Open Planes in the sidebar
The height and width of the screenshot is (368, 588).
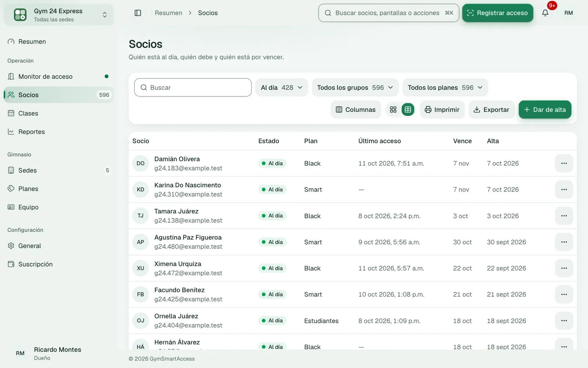(59, 189)
